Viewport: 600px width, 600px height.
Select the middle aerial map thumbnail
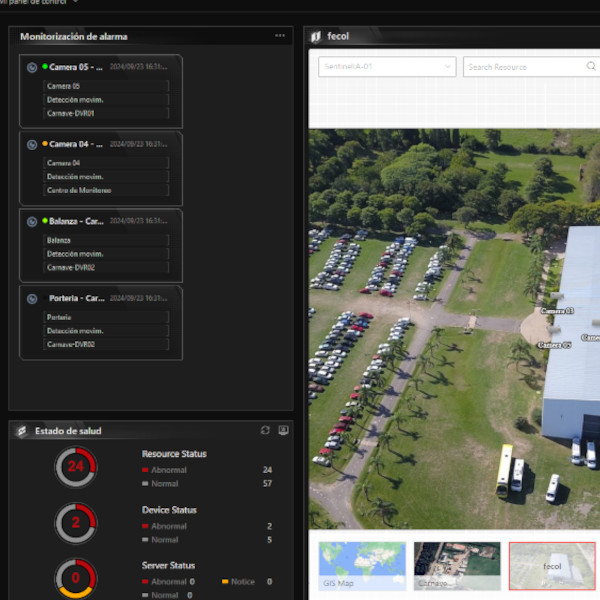point(457,566)
